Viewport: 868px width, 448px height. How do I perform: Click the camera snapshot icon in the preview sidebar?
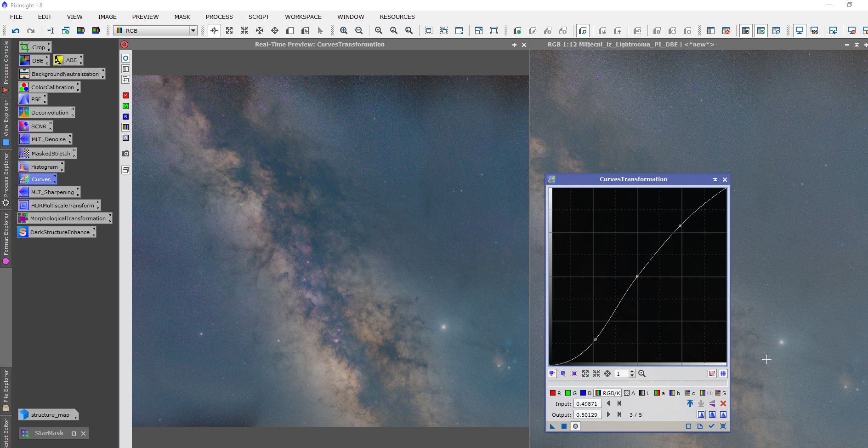[x=125, y=153]
